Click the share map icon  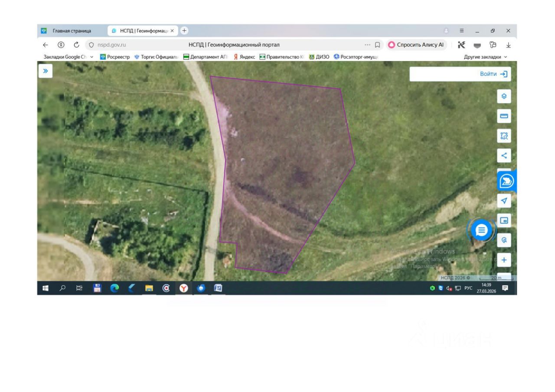pyautogui.click(x=504, y=155)
